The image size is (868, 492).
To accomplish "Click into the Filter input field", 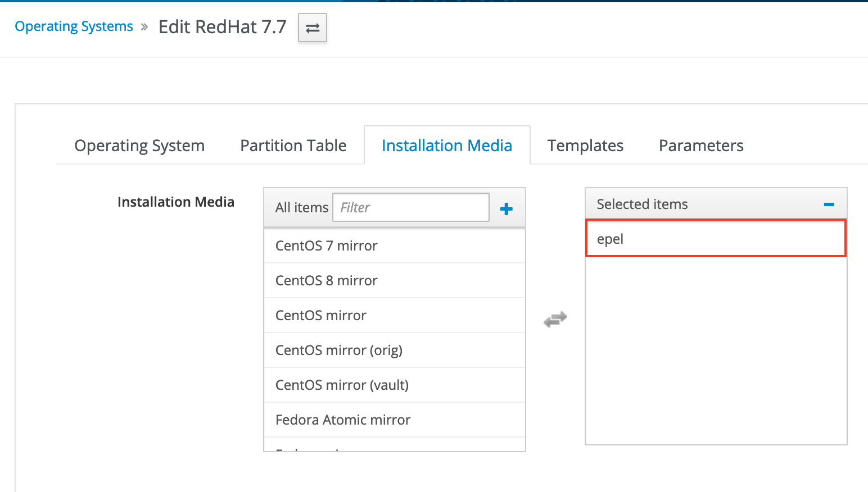I will click(411, 207).
